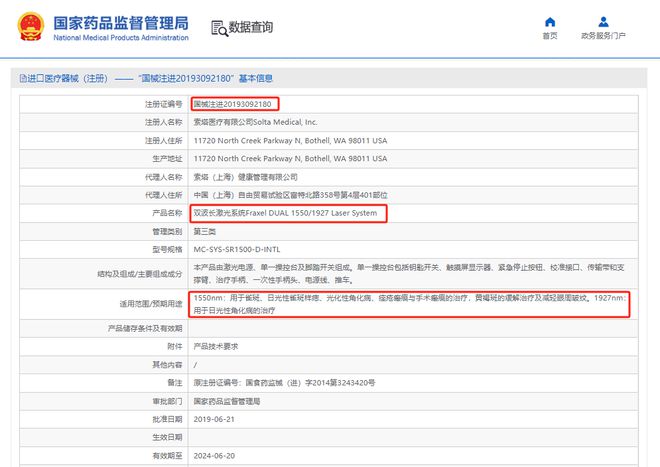Click product name Fraxel DUAL 1550/1927 Laser System

coord(285,213)
